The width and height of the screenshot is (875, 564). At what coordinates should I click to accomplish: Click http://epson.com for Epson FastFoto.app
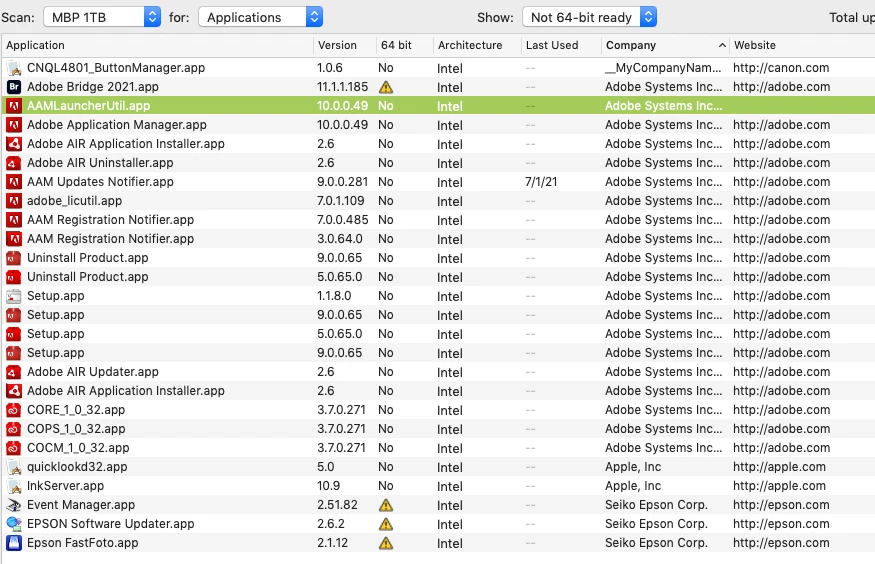(781, 543)
